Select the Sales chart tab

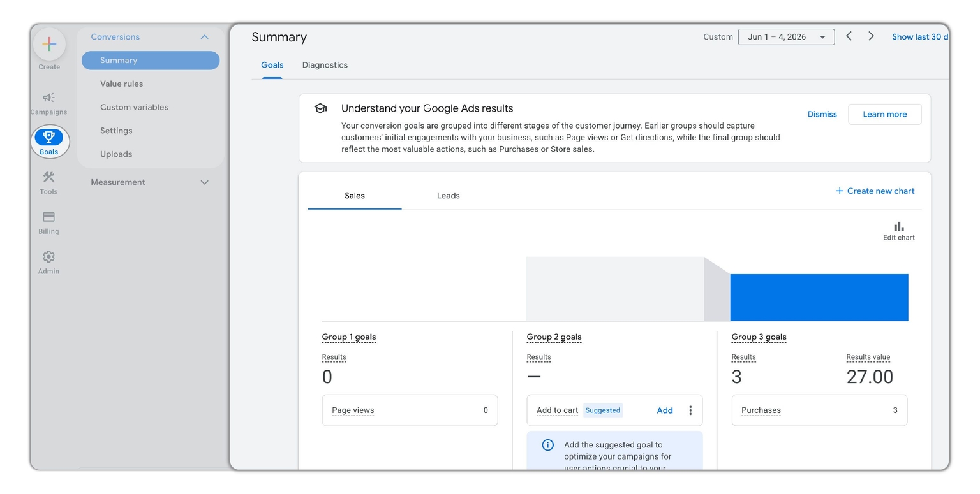click(355, 196)
